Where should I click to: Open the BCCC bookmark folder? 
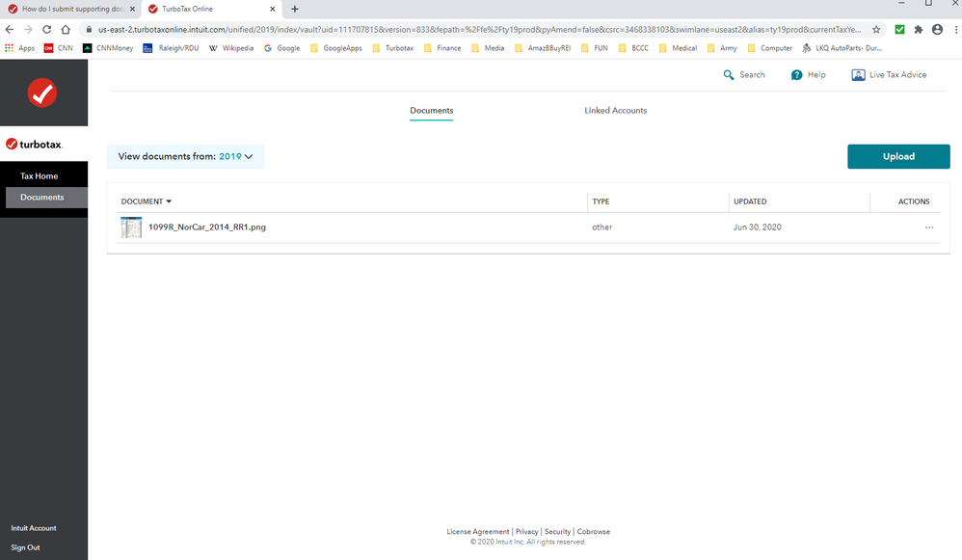tap(633, 48)
